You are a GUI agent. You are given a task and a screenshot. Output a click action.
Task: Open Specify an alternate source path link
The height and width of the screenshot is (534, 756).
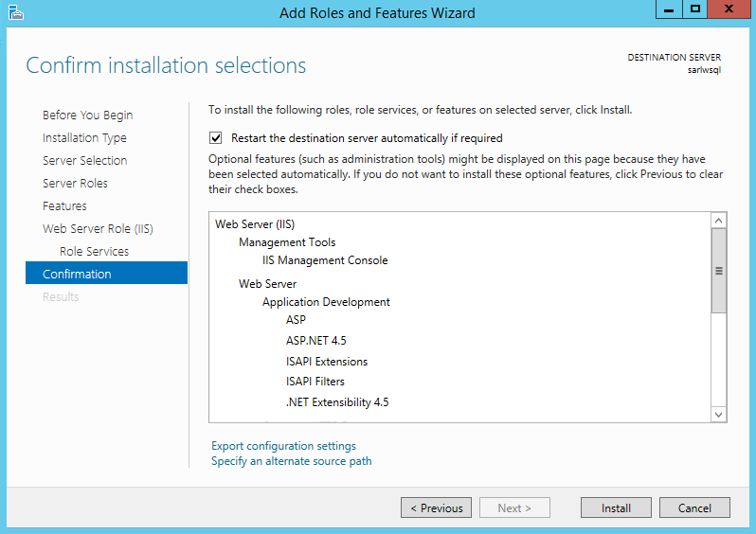click(x=291, y=461)
